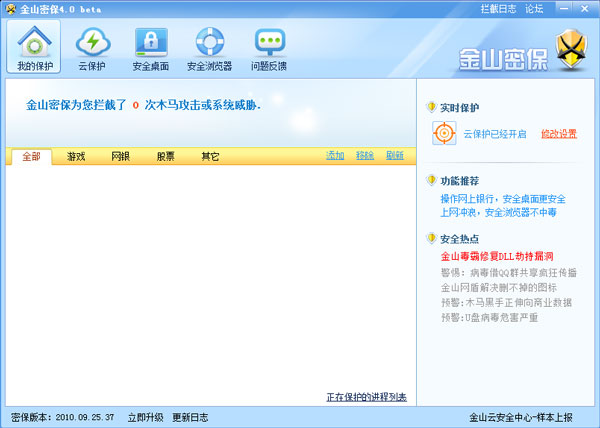Click the 密保版本 2010.09.25.37 text
The height and width of the screenshot is (428, 600).
point(63,417)
